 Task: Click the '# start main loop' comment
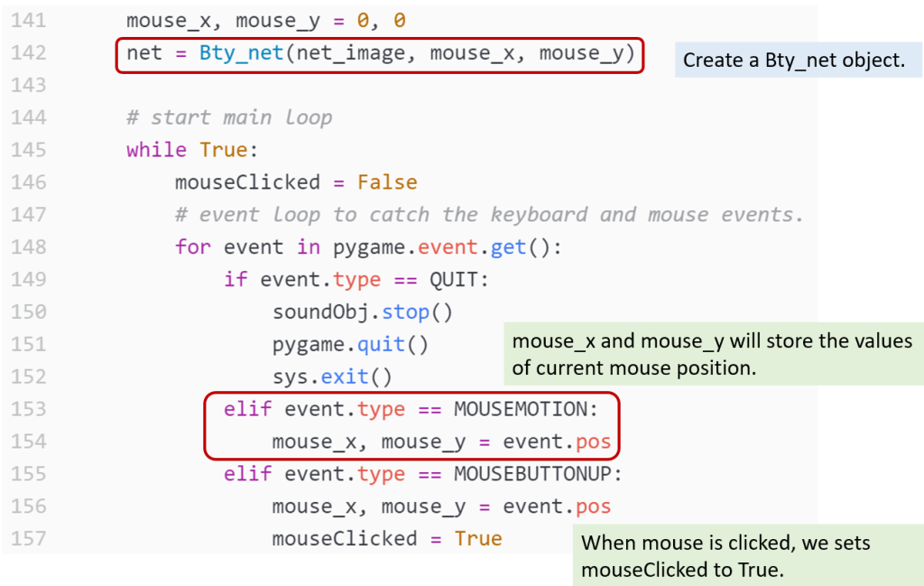coord(229,117)
